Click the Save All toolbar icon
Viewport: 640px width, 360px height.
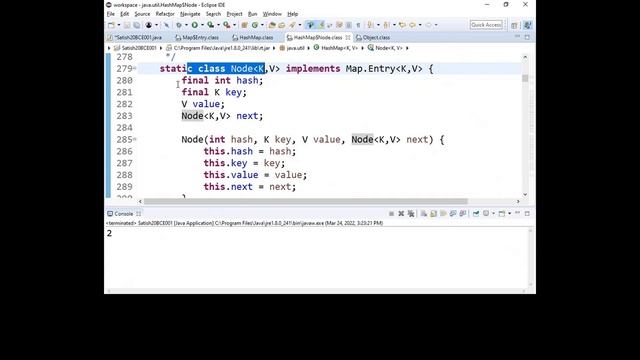(136, 25)
